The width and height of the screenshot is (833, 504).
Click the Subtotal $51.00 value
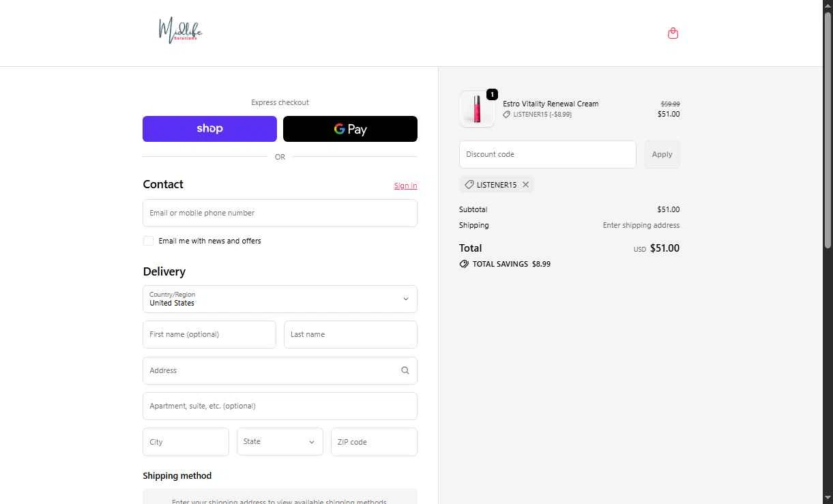click(669, 209)
